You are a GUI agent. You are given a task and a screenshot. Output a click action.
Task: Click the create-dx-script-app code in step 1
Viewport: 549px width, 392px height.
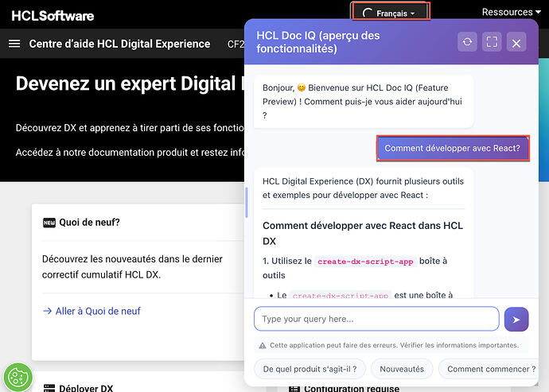365,262
